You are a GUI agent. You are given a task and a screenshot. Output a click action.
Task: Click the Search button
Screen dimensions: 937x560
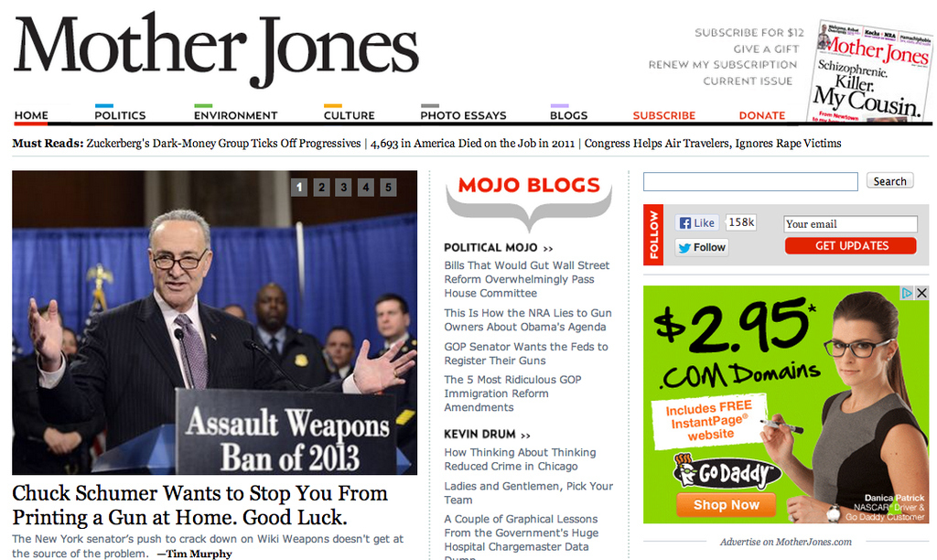click(889, 181)
